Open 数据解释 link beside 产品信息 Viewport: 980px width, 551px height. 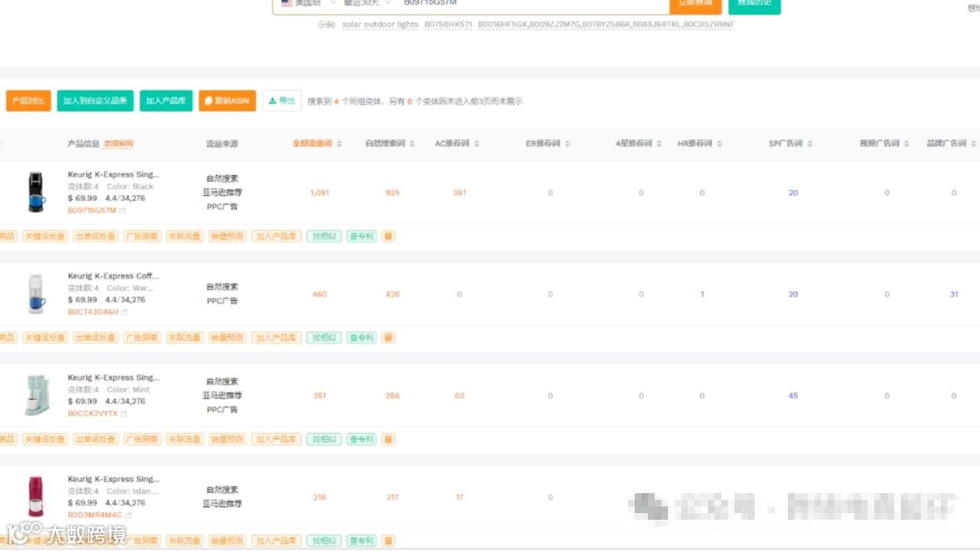click(119, 144)
